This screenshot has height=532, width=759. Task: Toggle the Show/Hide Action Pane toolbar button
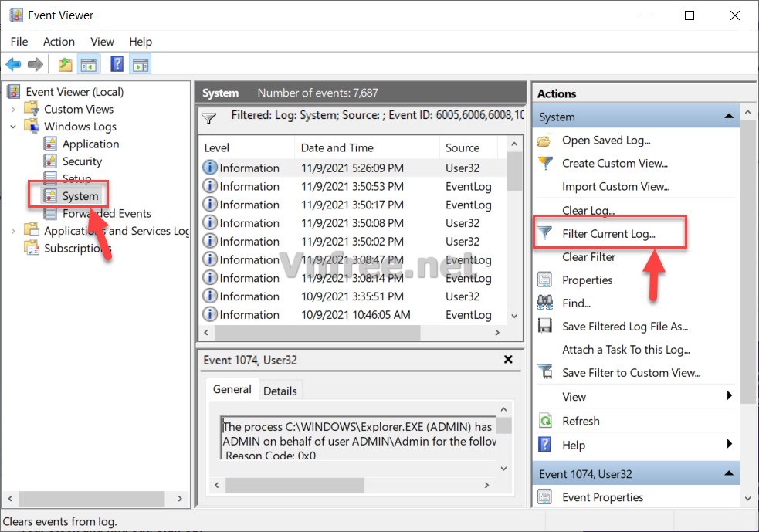coord(140,64)
